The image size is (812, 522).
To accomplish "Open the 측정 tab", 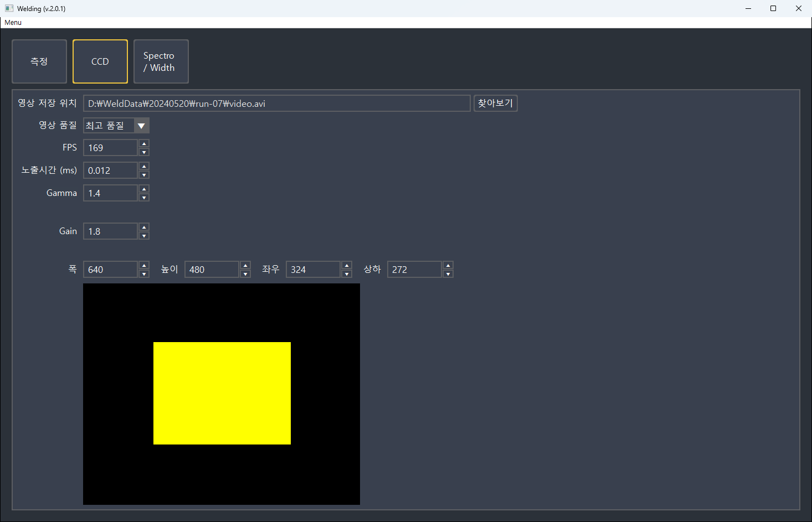I will (x=39, y=61).
